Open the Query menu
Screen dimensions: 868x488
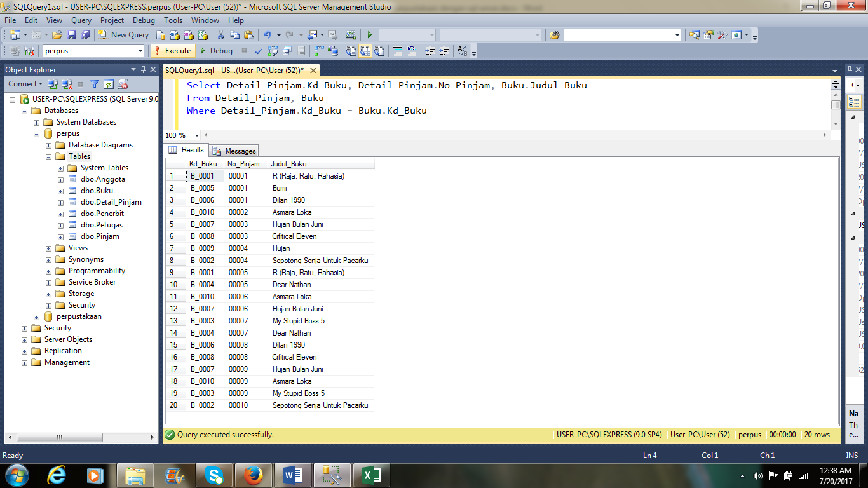pos(81,20)
